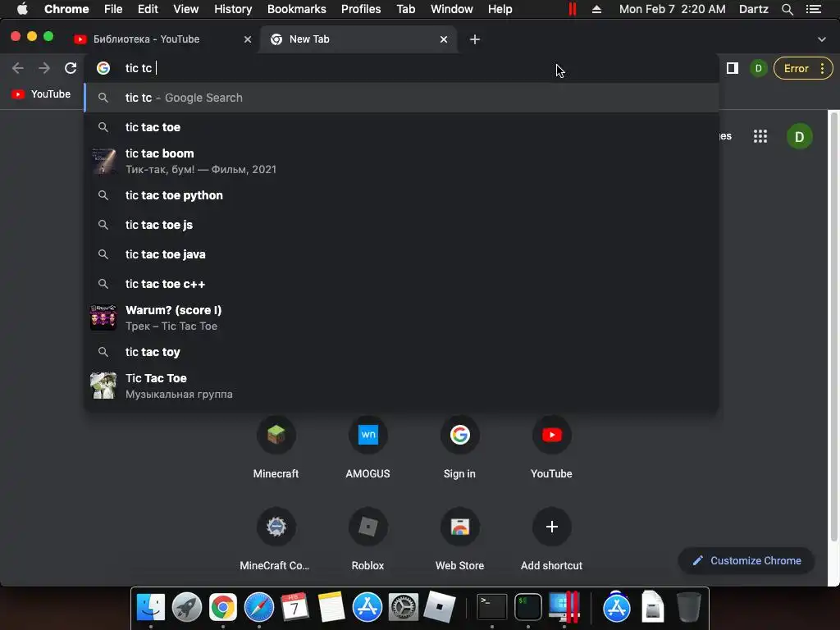Image resolution: width=840 pixels, height=630 pixels.
Task: Open the File menu
Action: 113,9
